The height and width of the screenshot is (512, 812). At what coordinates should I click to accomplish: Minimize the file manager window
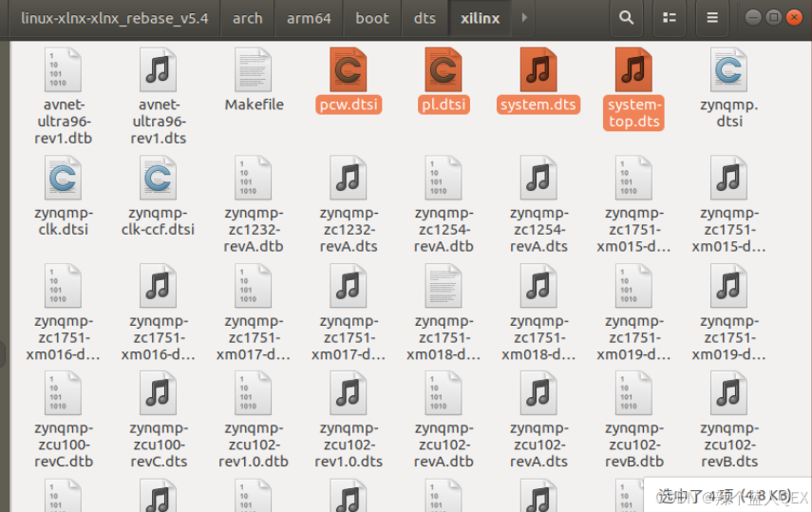(x=753, y=18)
